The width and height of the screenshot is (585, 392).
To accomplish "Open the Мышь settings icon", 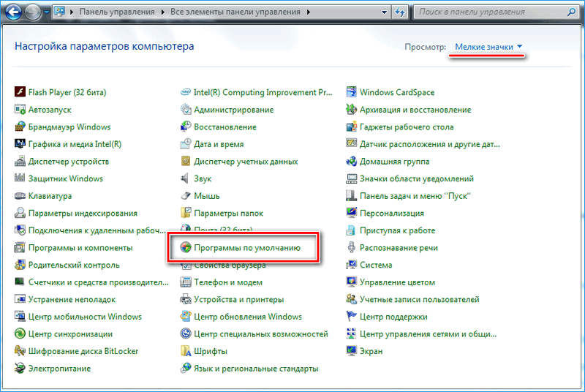I will coord(186,196).
